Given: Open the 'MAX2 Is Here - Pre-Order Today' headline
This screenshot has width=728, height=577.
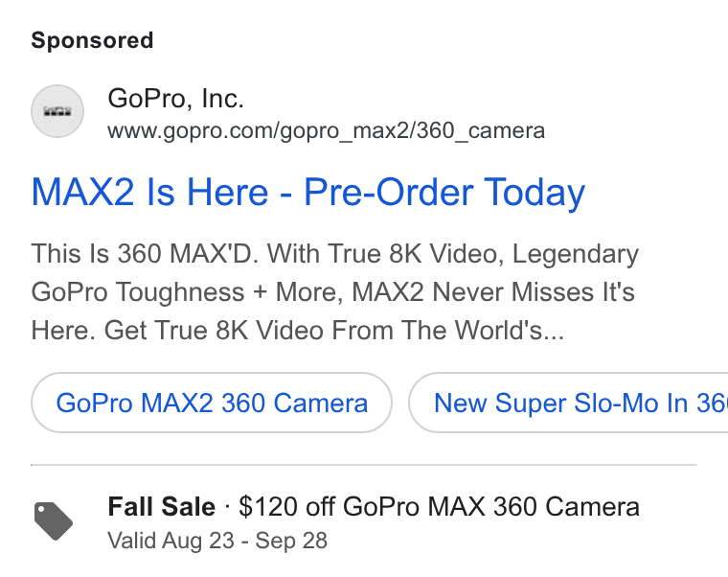Looking at the screenshot, I should click(307, 192).
